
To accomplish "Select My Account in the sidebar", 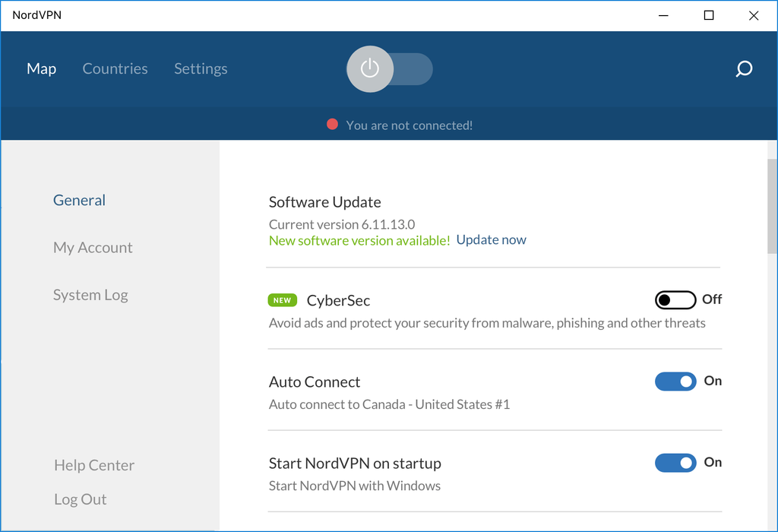I will pos(93,247).
